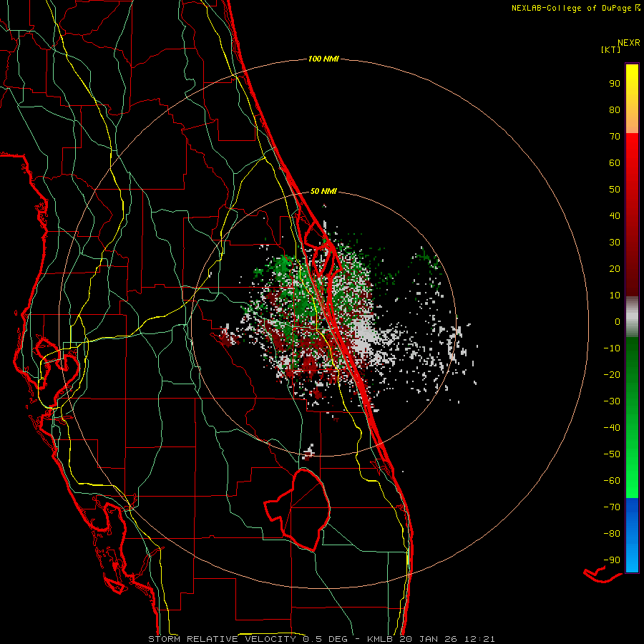Image resolution: width=644 pixels, height=644 pixels.
Task: Click the Lake Okeechobee red outline
Action: [x=298, y=509]
